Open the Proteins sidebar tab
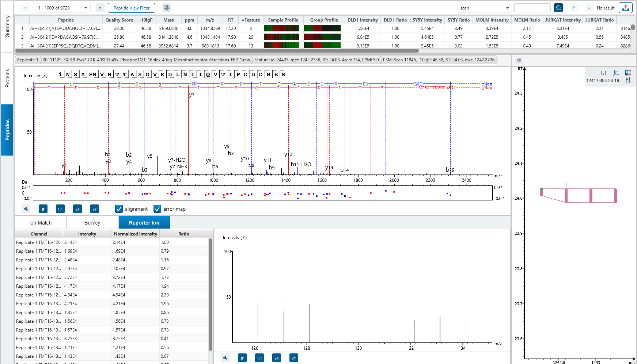This screenshot has width=637, height=364. pyautogui.click(x=7, y=77)
